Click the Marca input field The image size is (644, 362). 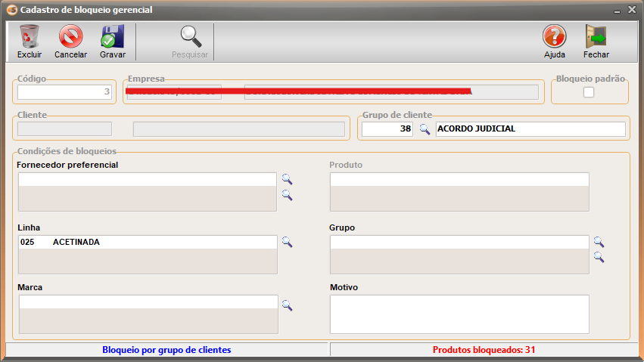[148, 302]
